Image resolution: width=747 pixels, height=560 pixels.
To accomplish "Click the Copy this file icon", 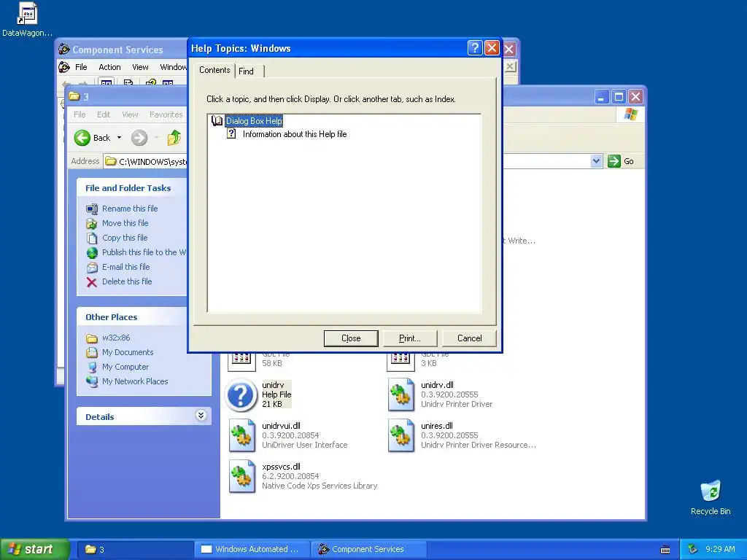I will [x=92, y=238].
